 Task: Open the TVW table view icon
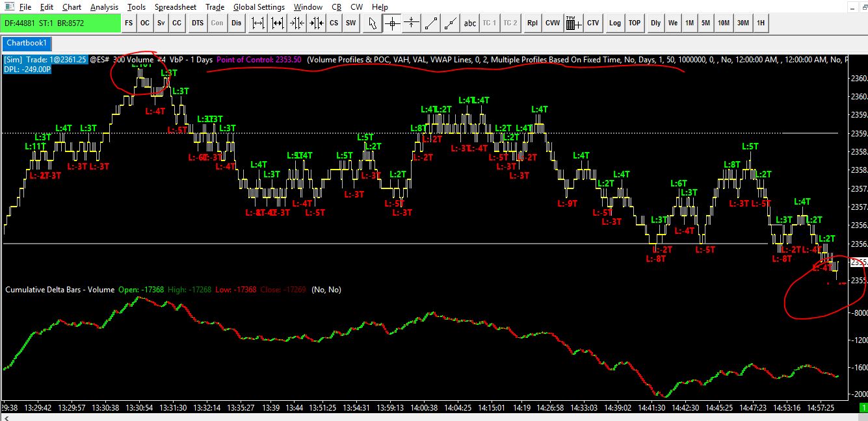pyautogui.click(x=573, y=23)
